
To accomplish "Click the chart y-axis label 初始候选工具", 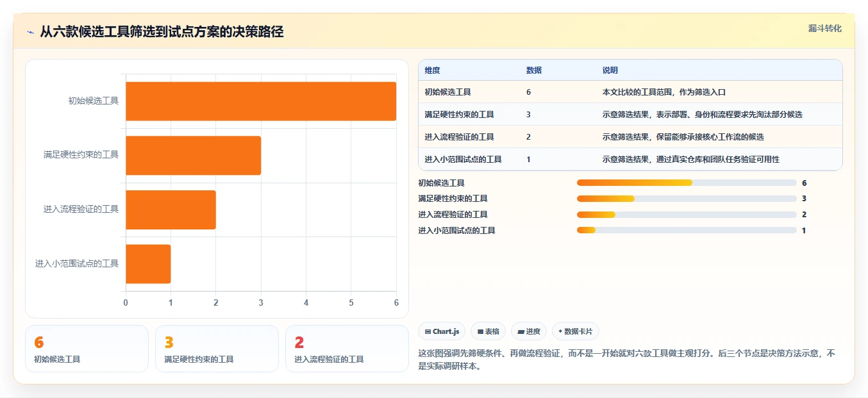I will (x=94, y=101).
